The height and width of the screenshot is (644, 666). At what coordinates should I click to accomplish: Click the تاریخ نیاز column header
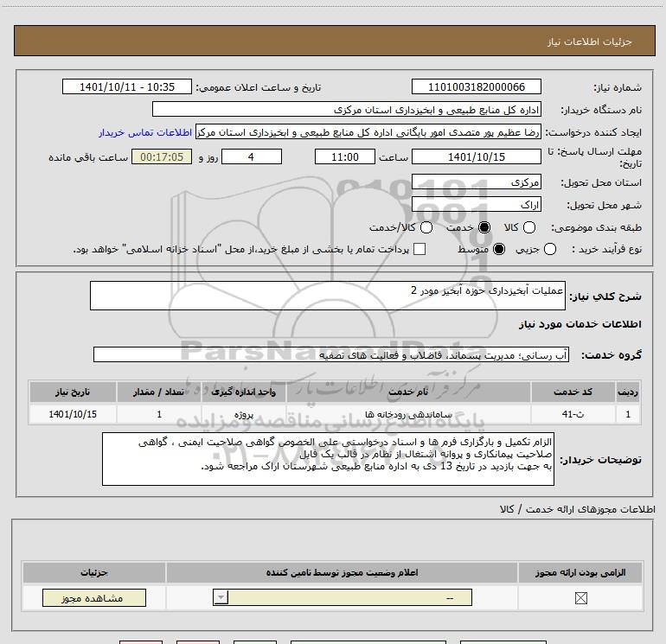[x=73, y=392]
